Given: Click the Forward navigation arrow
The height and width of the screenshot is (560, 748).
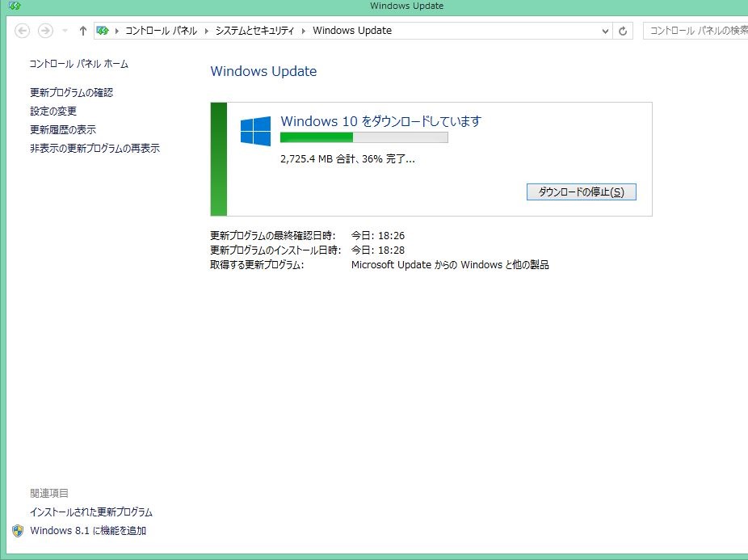Looking at the screenshot, I should coord(45,31).
